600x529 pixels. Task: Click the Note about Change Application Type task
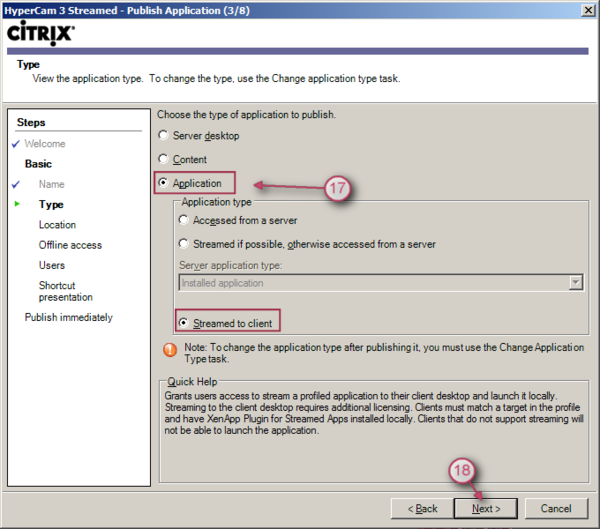[384, 353]
